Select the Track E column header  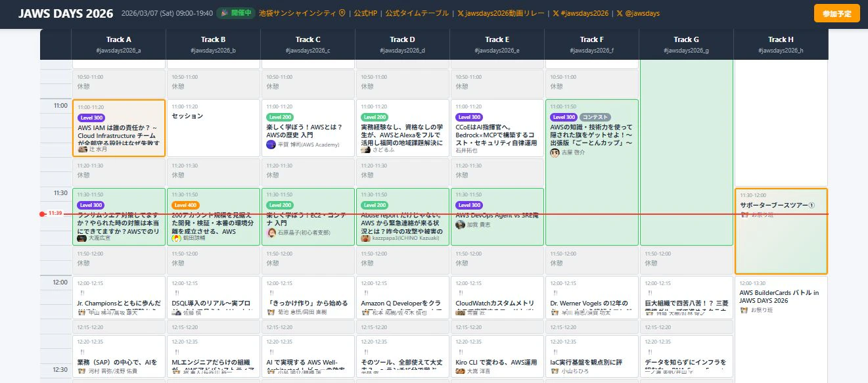point(497,44)
